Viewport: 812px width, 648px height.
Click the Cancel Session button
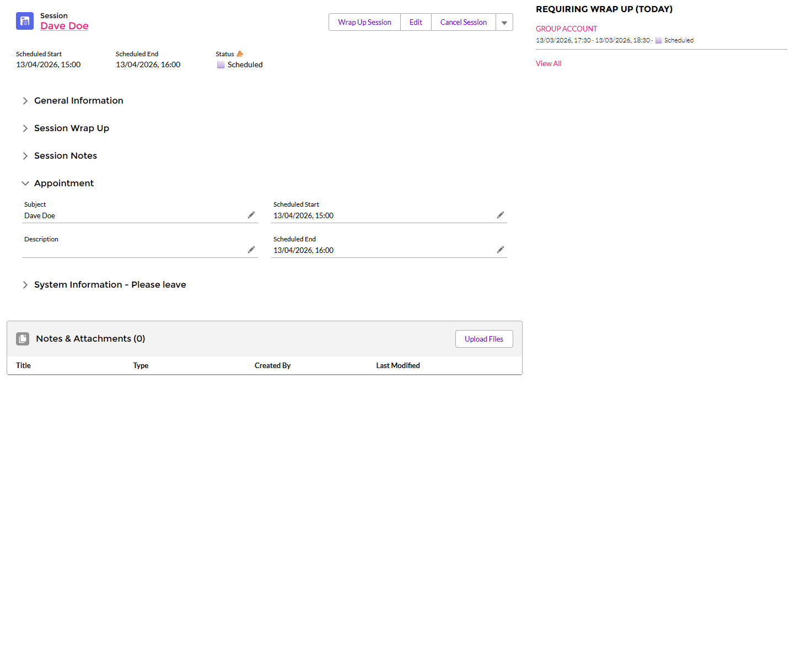[x=463, y=23]
